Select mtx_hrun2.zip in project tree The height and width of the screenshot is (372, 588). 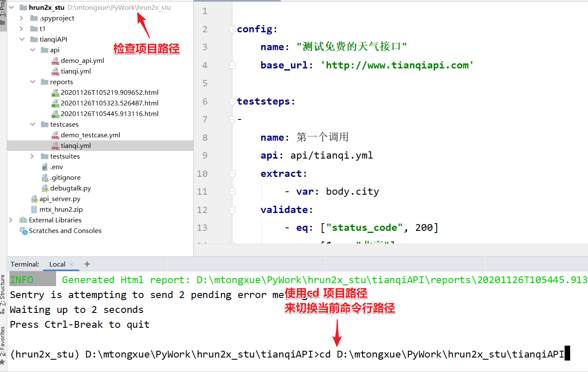pos(61,210)
